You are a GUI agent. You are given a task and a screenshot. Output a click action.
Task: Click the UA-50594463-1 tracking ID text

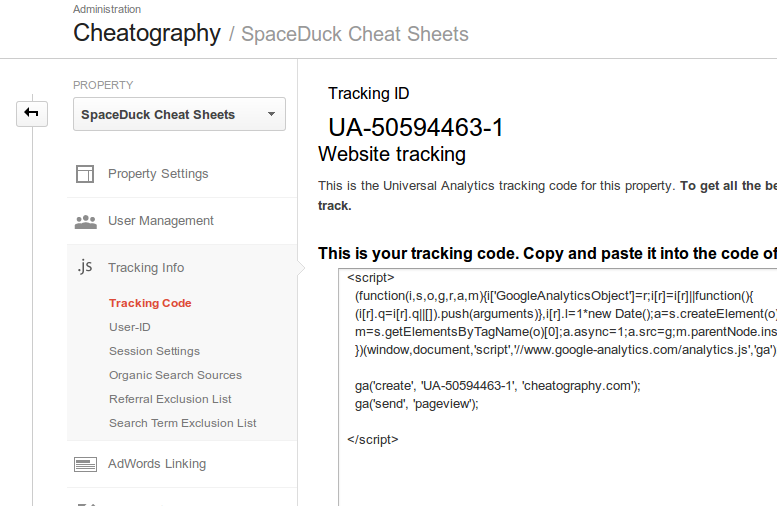point(416,128)
